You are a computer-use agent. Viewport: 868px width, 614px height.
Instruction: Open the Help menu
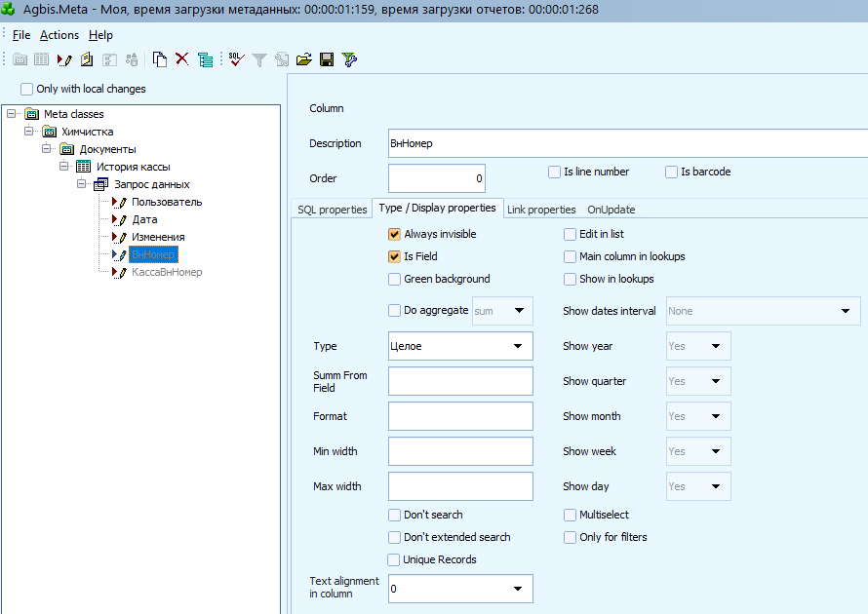100,35
